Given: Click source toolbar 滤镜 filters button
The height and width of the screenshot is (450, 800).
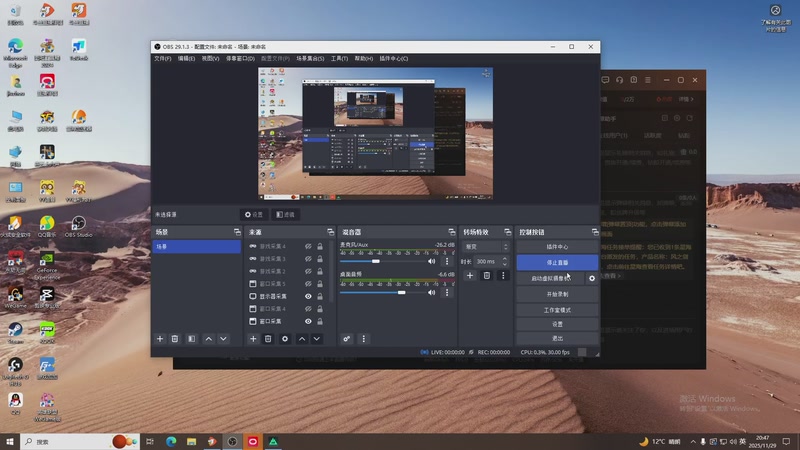Looking at the screenshot, I should pyautogui.click(x=285, y=215).
